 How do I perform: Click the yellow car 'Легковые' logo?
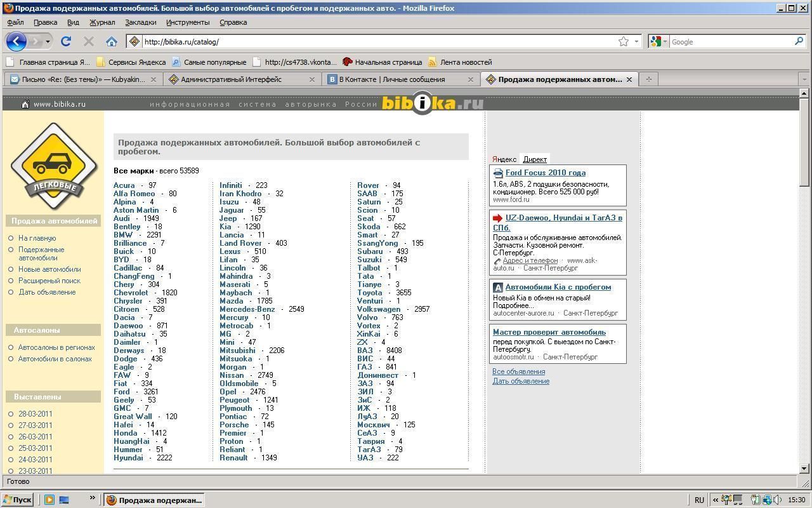pos(48,166)
